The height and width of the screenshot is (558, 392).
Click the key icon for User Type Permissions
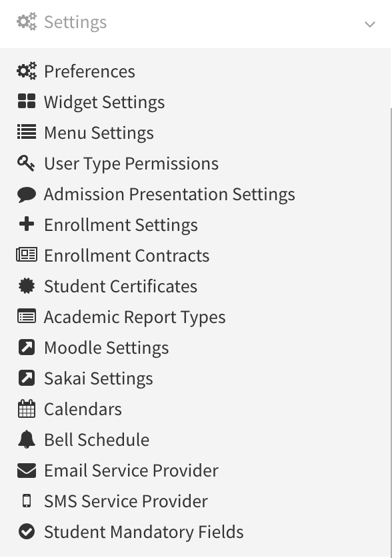click(x=26, y=164)
